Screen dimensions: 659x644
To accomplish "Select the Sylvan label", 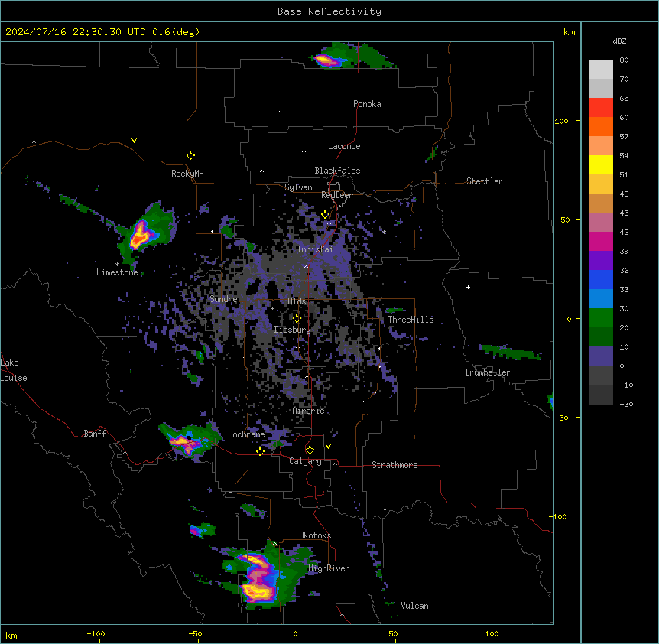I will [x=298, y=187].
